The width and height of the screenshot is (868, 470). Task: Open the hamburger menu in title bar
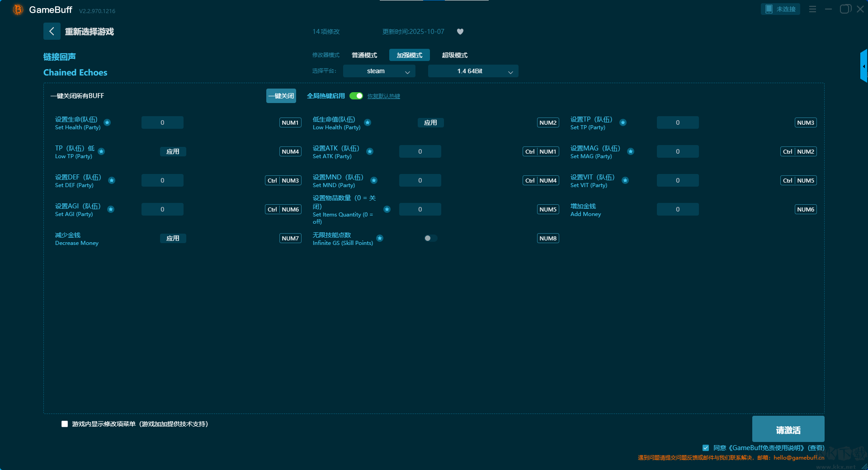tap(812, 9)
